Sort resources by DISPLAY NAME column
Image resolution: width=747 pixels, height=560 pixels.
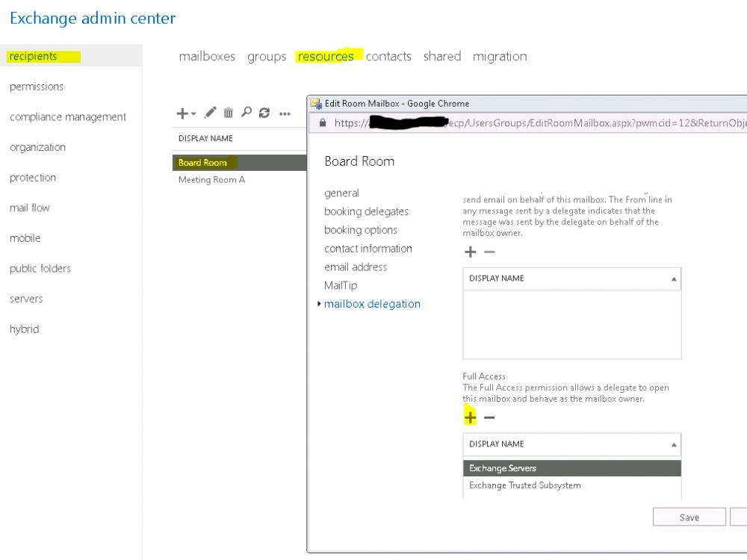pos(206,139)
